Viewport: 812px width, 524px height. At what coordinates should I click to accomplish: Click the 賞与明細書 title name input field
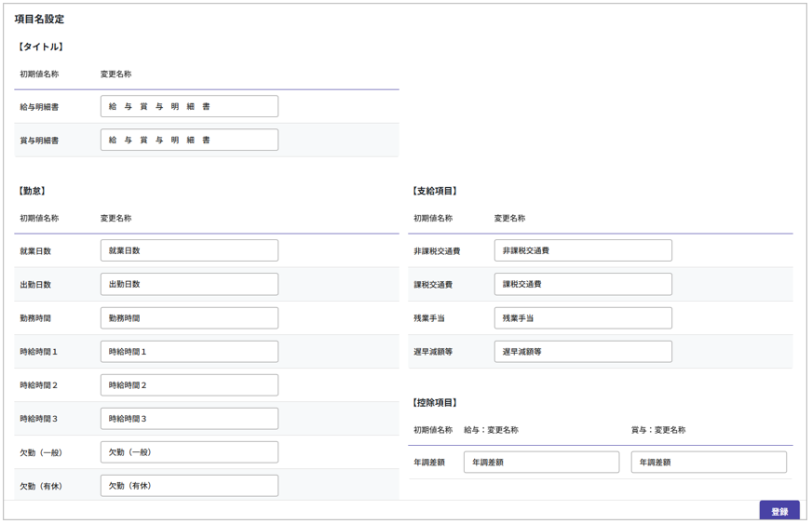pos(189,140)
